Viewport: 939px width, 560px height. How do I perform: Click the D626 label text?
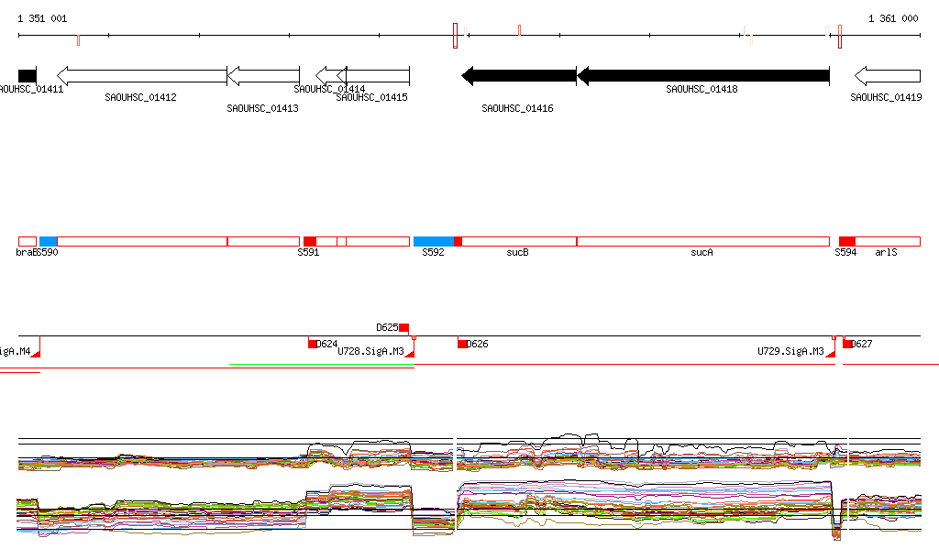click(x=477, y=344)
